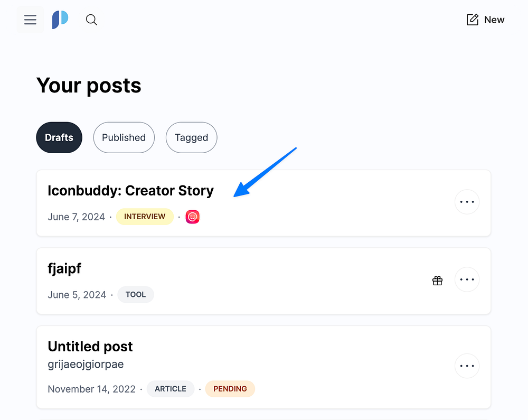This screenshot has width=528, height=420.
Task: Click the INTERVIEW tag badge
Action: tap(145, 217)
